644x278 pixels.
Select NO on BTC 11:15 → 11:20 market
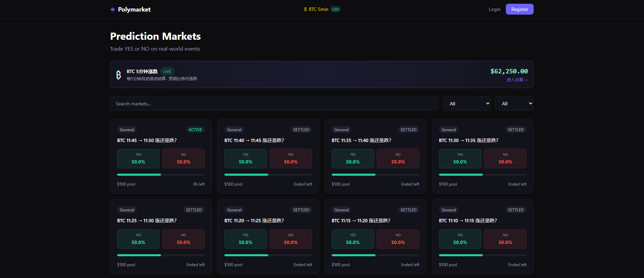[x=398, y=239]
